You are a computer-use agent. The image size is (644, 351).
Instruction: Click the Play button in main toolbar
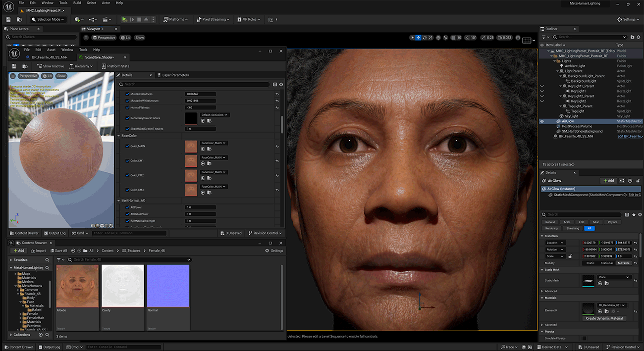(124, 19)
